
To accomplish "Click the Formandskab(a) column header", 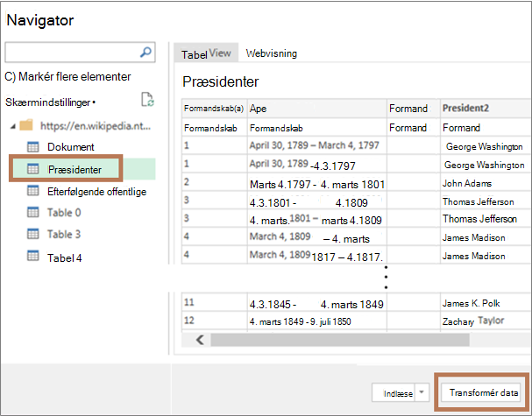I will pyautogui.click(x=215, y=108).
